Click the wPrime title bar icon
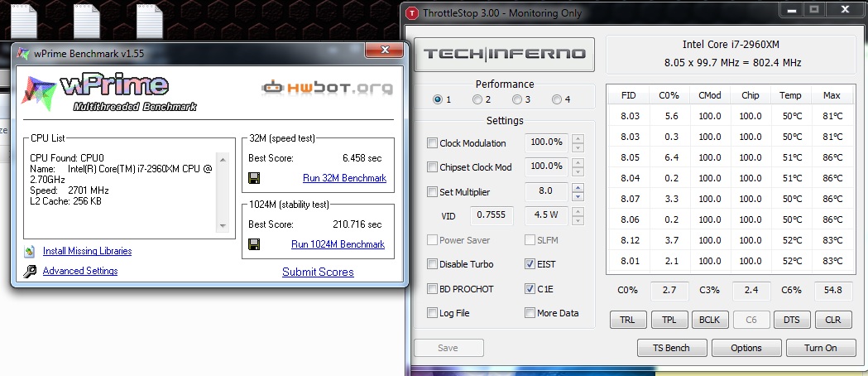The image size is (868, 376). pos(23,54)
